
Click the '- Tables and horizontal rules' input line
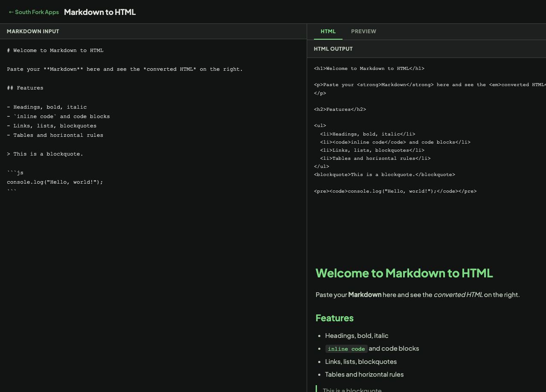coord(55,135)
